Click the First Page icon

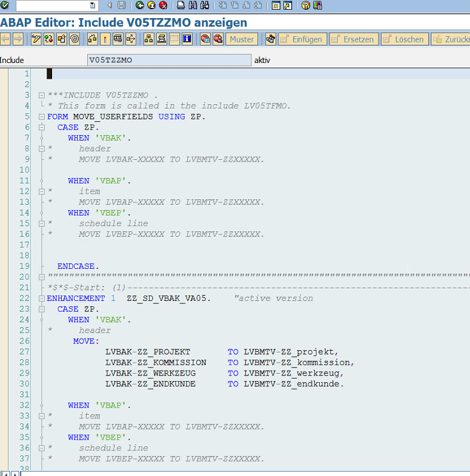[x=222, y=5]
